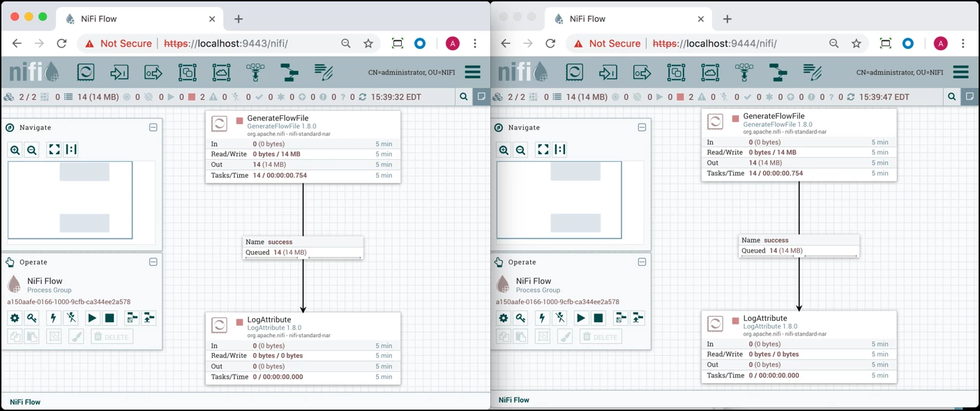980x411 pixels.
Task: Select the Funnel icon in the right window
Action: pos(744,72)
